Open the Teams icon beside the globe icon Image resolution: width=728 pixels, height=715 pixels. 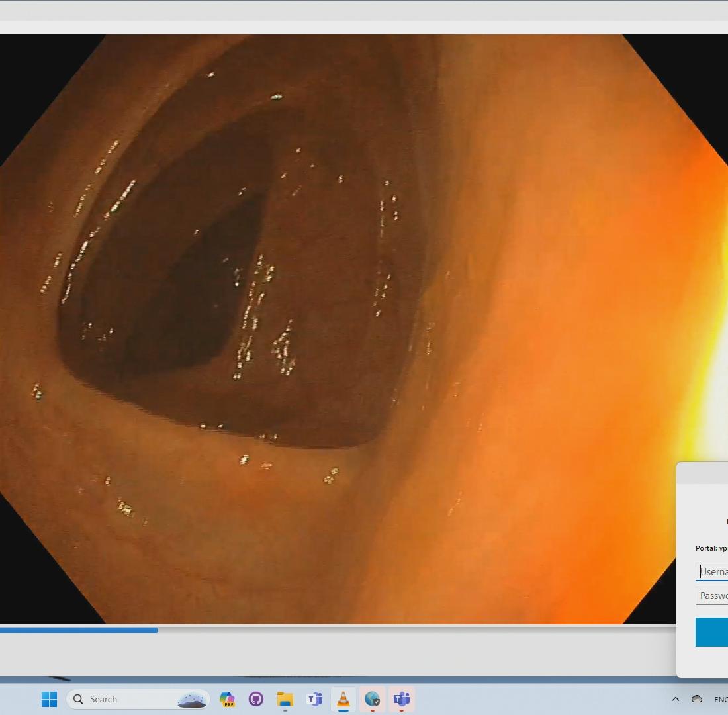(x=401, y=699)
